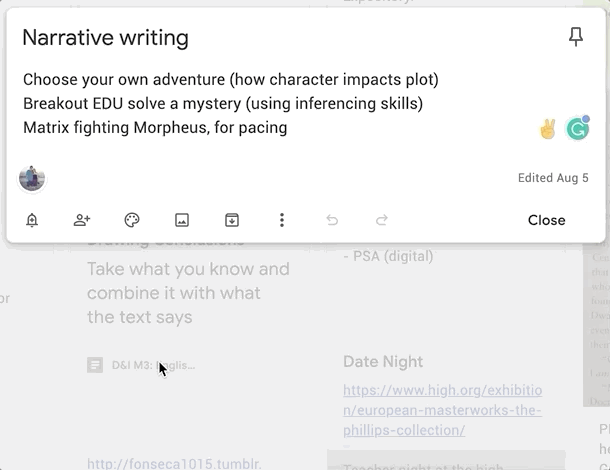This screenshot has height=470, width=610.
Task: Archive this note
Action: (x=232, y=220)
